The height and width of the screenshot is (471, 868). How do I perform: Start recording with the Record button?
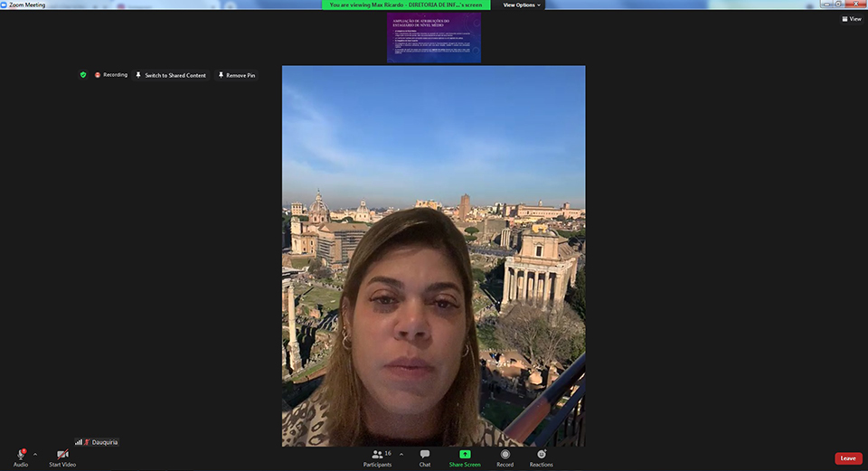click(x=505, y=454)
